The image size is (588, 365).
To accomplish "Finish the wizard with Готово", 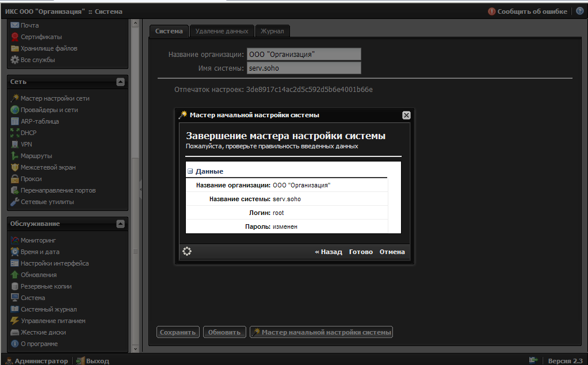I will (x=361, y=252).
